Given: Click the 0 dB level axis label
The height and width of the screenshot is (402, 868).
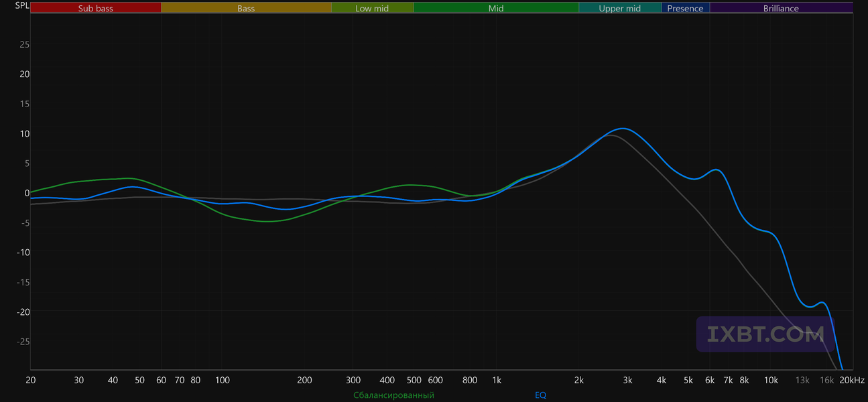Looking at the screenshot, I should point(27,193).
